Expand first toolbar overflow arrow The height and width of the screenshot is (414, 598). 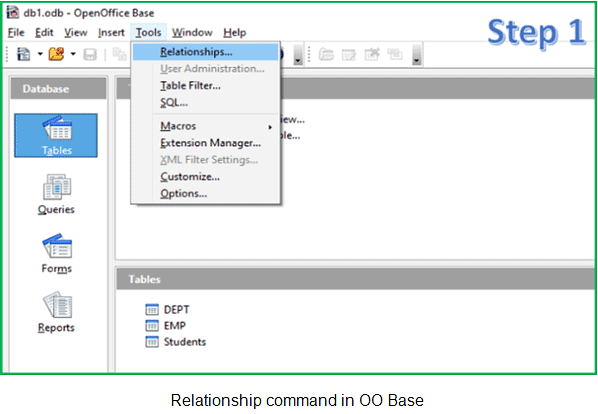click(x=298, y=55)
